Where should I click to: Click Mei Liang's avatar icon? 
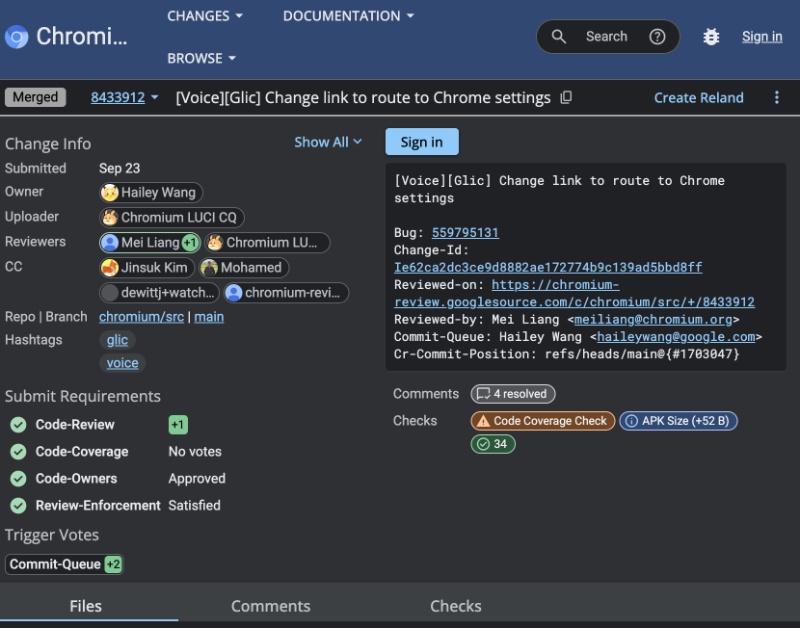[x=110, y=242]
